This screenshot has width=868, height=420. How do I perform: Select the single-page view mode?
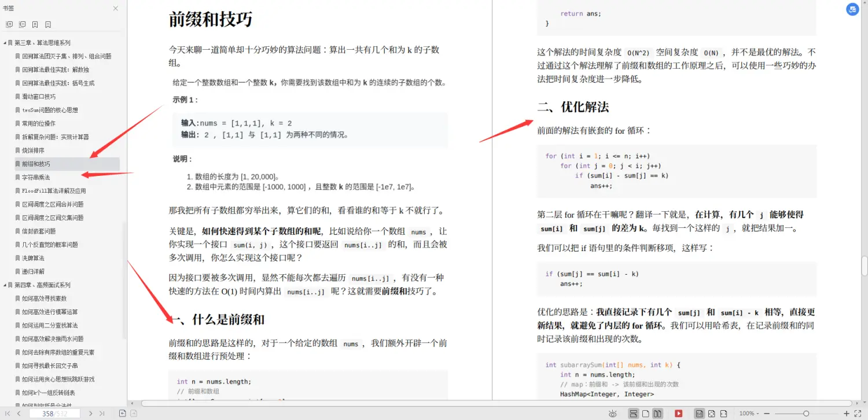point(646,413)
